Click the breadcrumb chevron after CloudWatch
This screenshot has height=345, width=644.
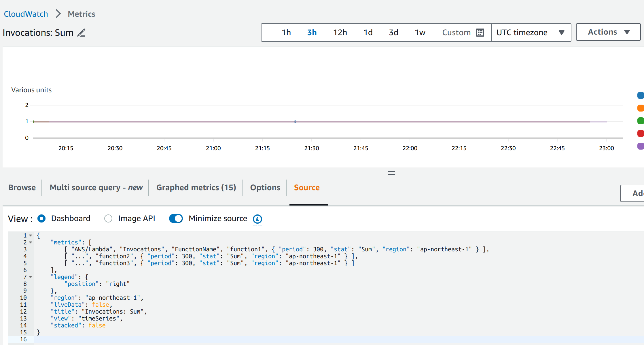58,13
